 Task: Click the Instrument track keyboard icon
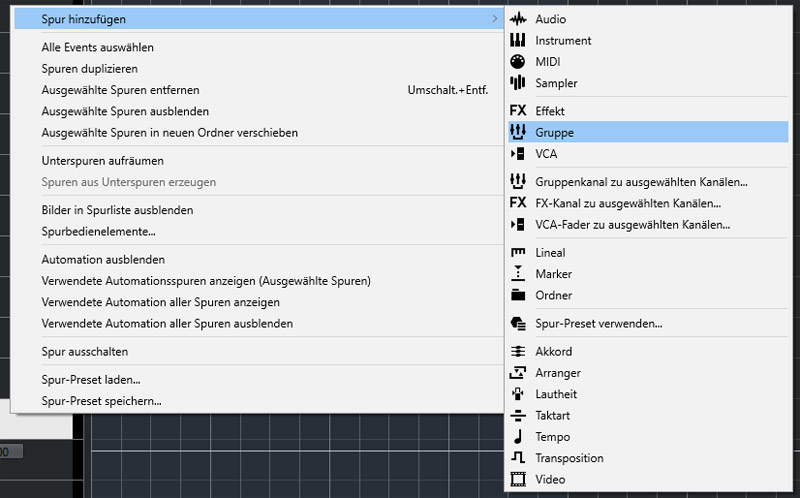point(518,41)
